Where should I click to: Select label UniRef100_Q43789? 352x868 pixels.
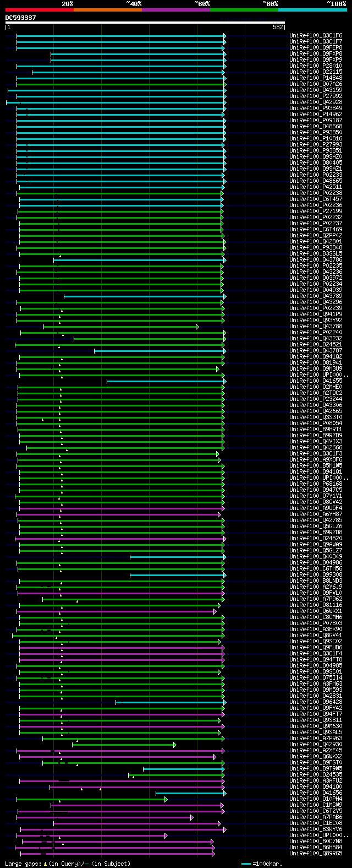(316, 296)
